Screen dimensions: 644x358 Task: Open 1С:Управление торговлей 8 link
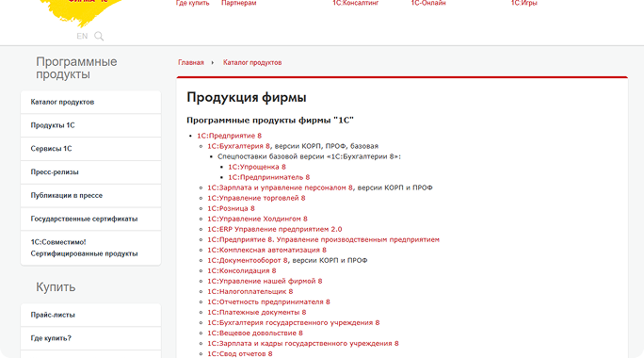click(x=256, y=198)
